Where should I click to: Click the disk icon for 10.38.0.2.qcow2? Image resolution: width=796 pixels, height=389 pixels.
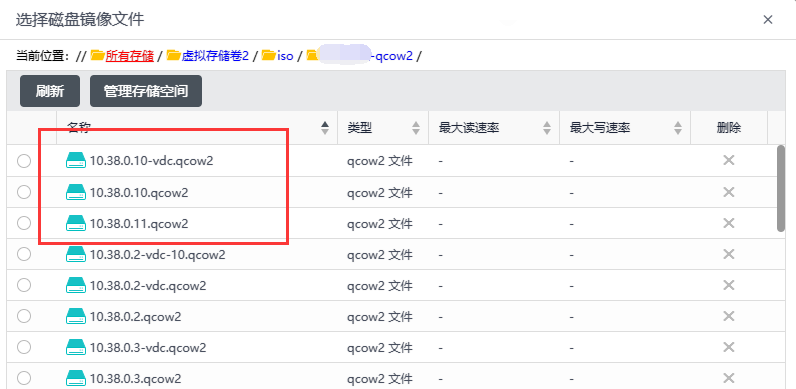click(76, 316)
